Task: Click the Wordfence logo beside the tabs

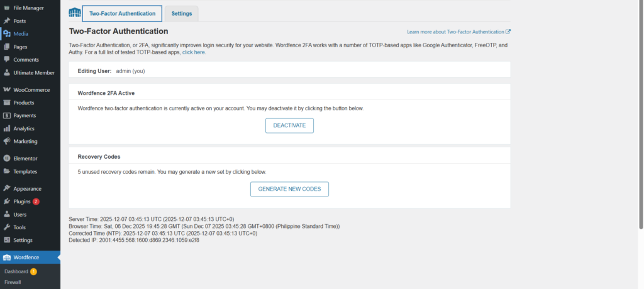Action: click(74, 13)
